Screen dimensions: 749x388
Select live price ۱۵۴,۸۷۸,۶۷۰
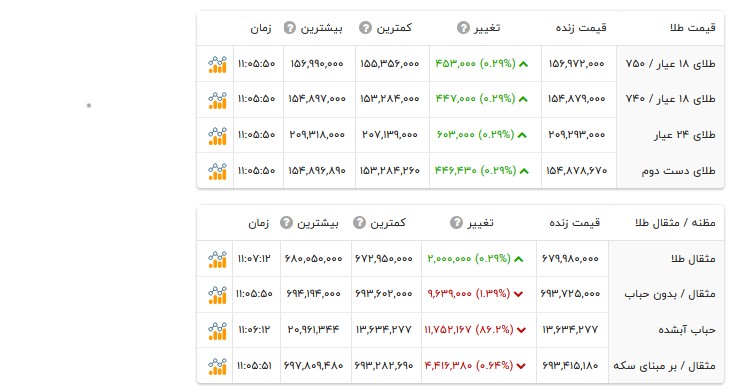tap(577, 171)
